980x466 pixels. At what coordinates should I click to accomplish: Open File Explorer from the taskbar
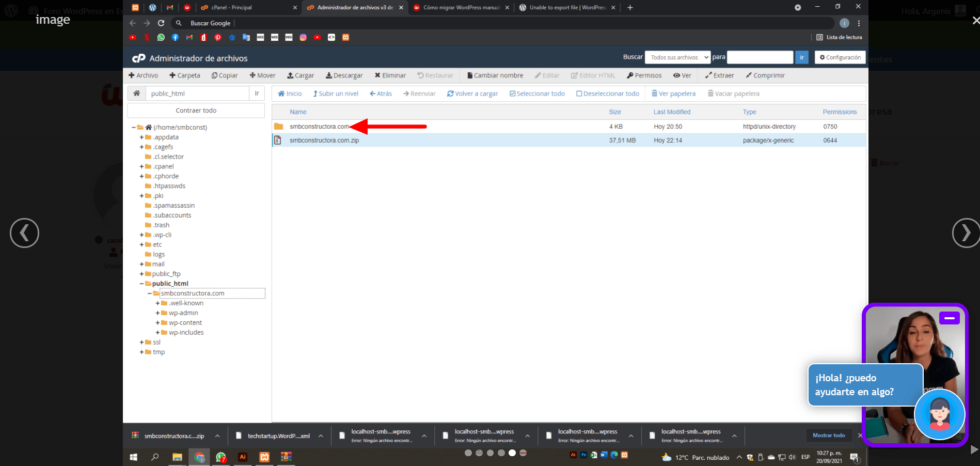(x=177, y=457)
